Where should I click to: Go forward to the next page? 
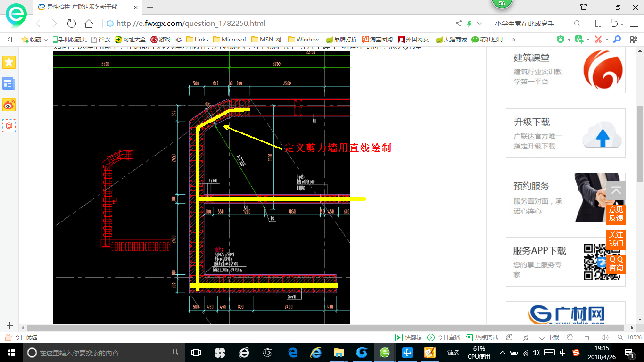coord(54,24)
